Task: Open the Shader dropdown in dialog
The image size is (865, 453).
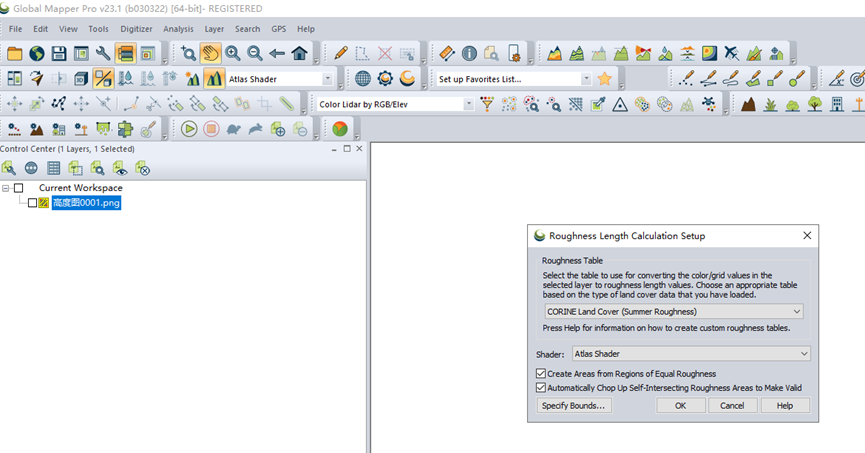Action: [x=691, y=354]
